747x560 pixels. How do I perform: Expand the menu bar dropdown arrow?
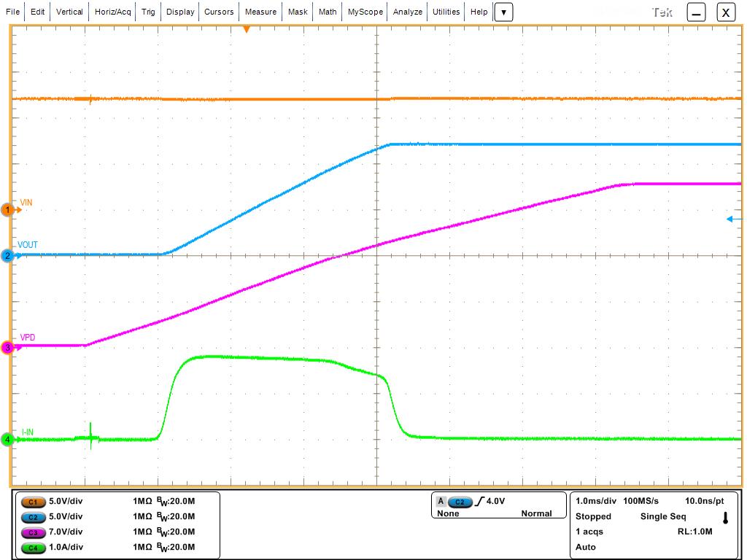point(503,12)
